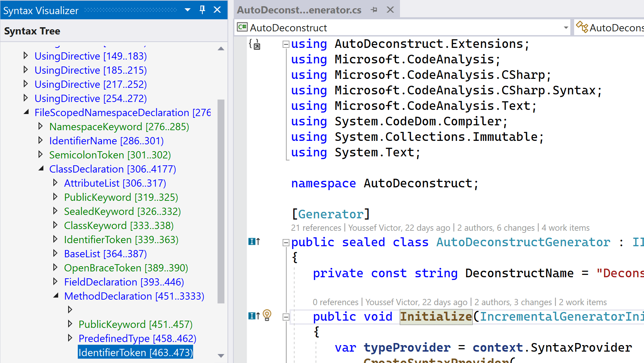Switch to AutoDeconst...enerator.cs tab
The width and height of the screenshot is (644, 363).
(299, 10)
